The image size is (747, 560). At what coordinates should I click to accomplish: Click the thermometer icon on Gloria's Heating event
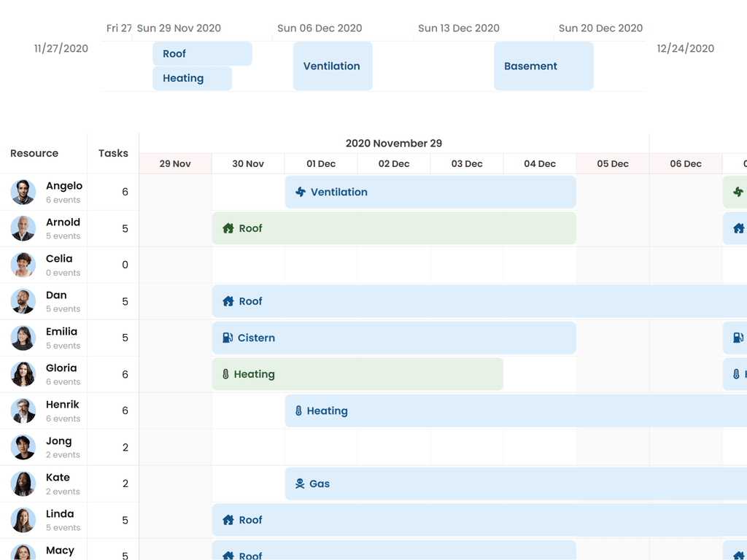(226, 374)
